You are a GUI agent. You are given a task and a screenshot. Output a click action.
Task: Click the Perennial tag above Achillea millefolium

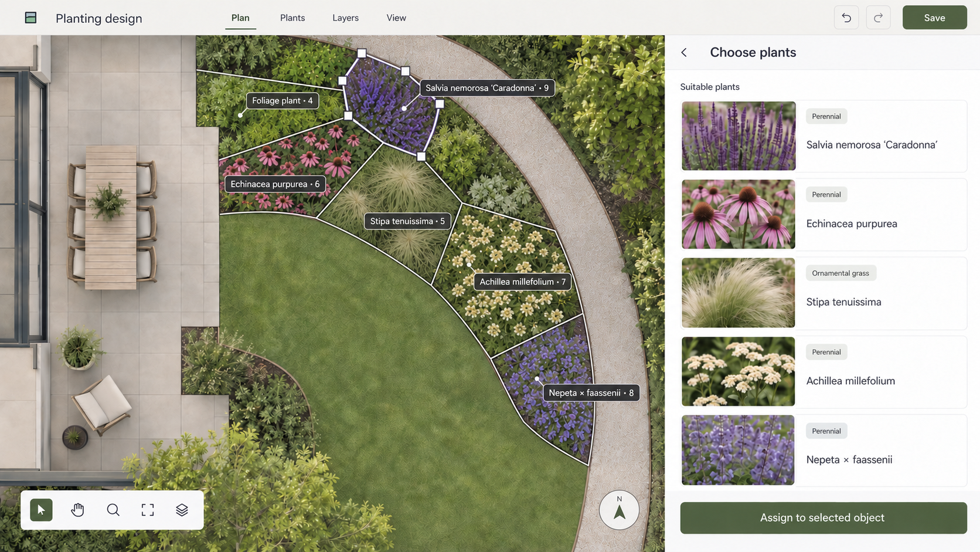pyautogui.click(x=826, y=352)
